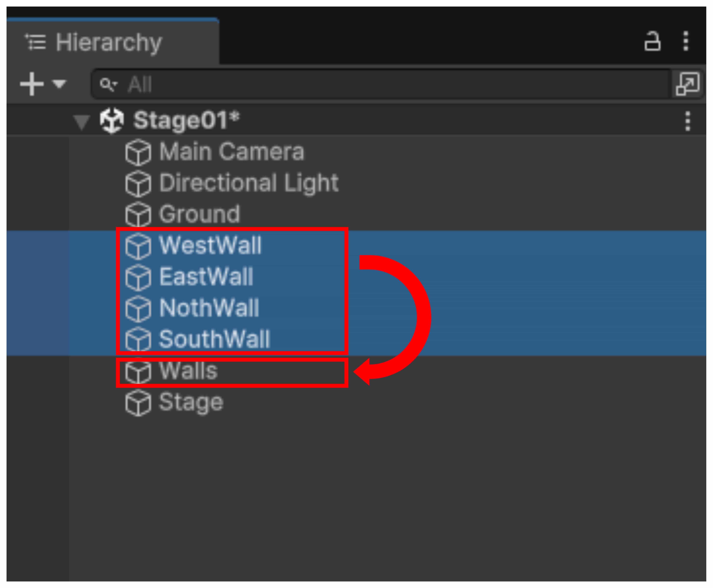Click the plus create object button
The image size is (713, 588).
coord(32,84)
